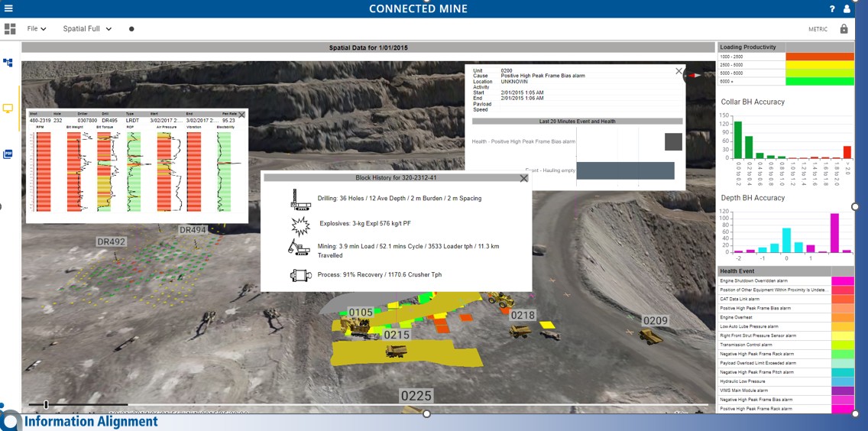Open the help question mark
Viewport: 868px width, 431px height.
(x=833, y=9)
